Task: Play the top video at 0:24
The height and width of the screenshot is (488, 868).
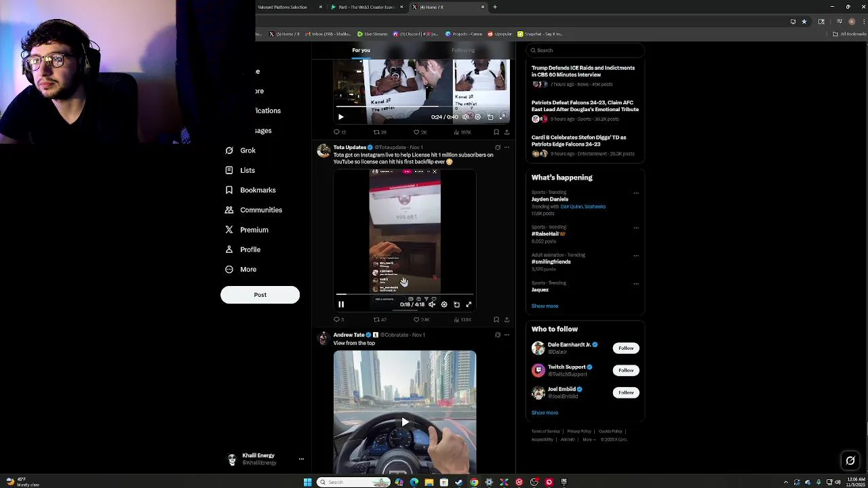Action: coord(341,117)
